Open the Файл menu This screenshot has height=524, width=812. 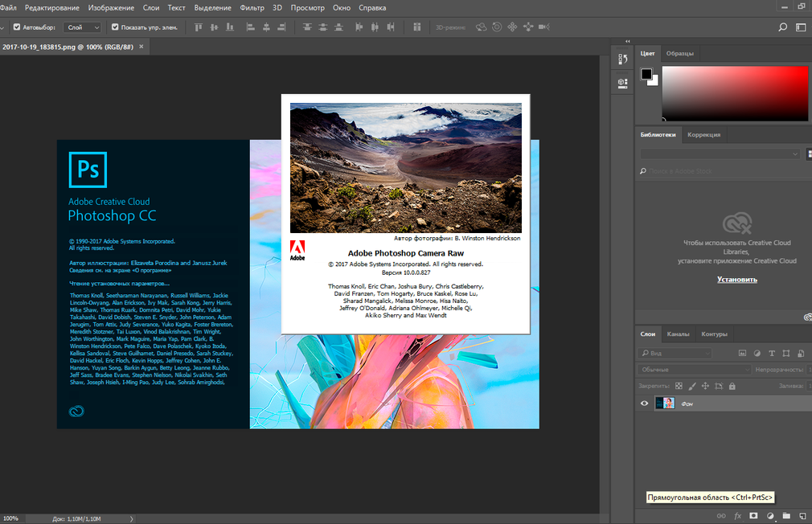pyautogui.click(x=8, y=8)
